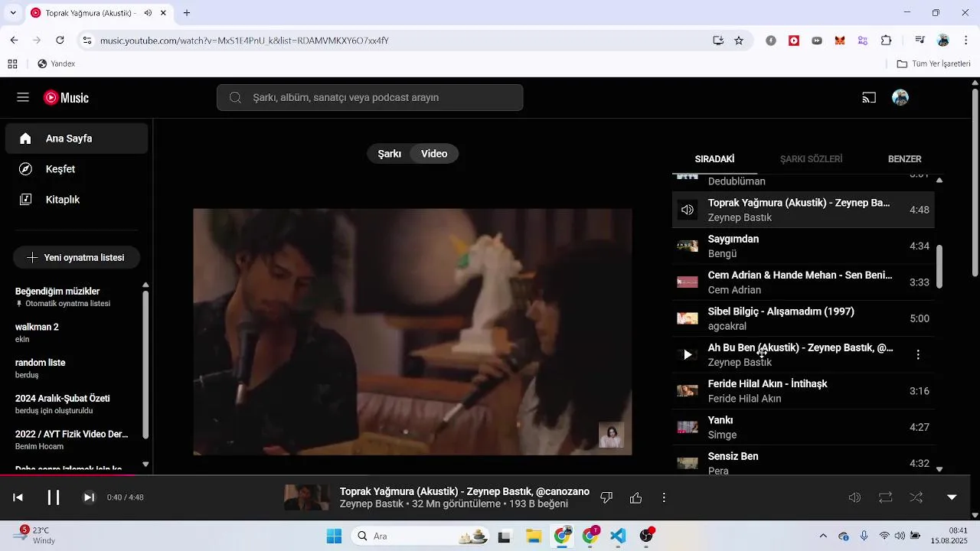Open Tüm Yer İşaretleri folder

933,64
